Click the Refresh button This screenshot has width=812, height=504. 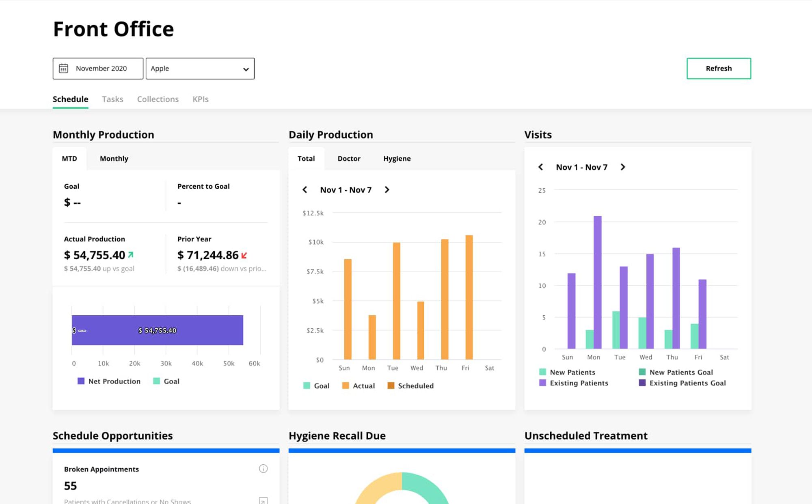(718, 69)
